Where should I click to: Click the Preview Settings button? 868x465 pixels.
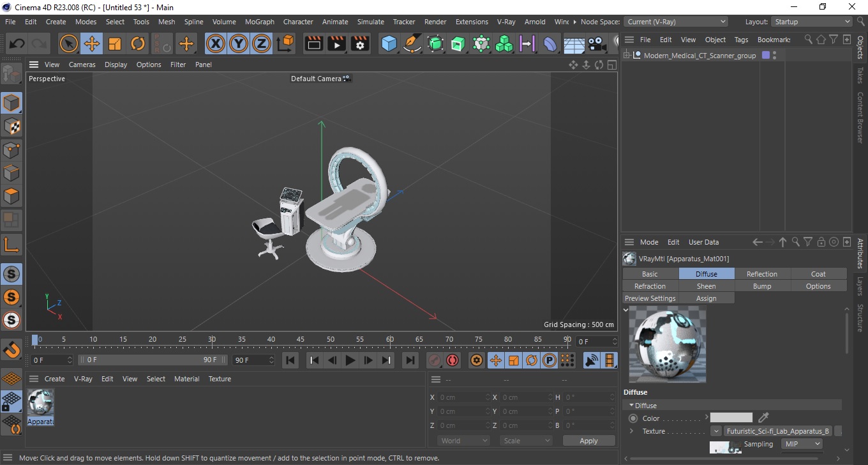click(x=650, y=298)
